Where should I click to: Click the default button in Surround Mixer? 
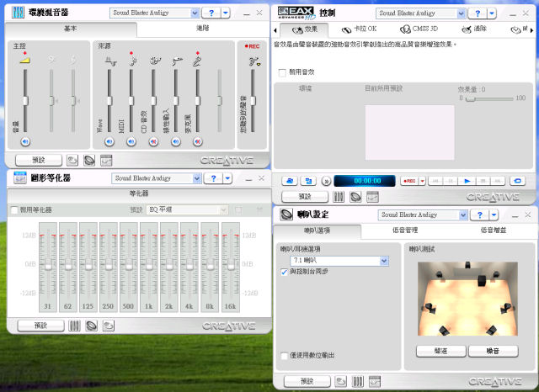[39, 161]
